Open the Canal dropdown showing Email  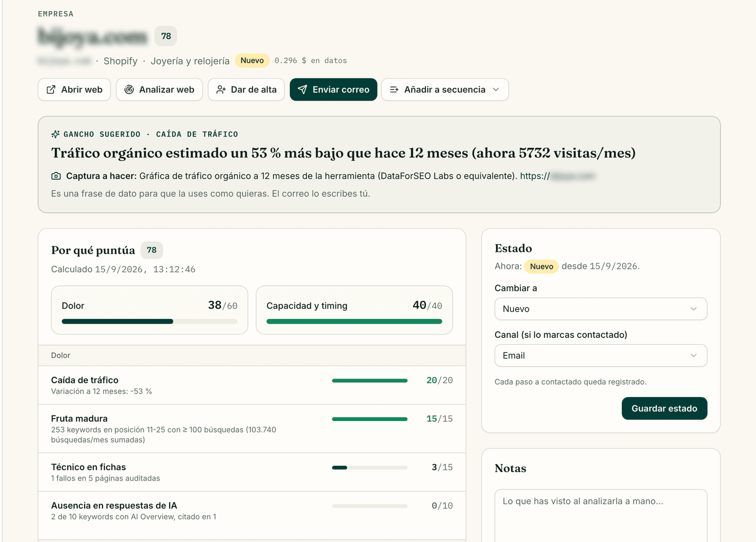(601, 355)
